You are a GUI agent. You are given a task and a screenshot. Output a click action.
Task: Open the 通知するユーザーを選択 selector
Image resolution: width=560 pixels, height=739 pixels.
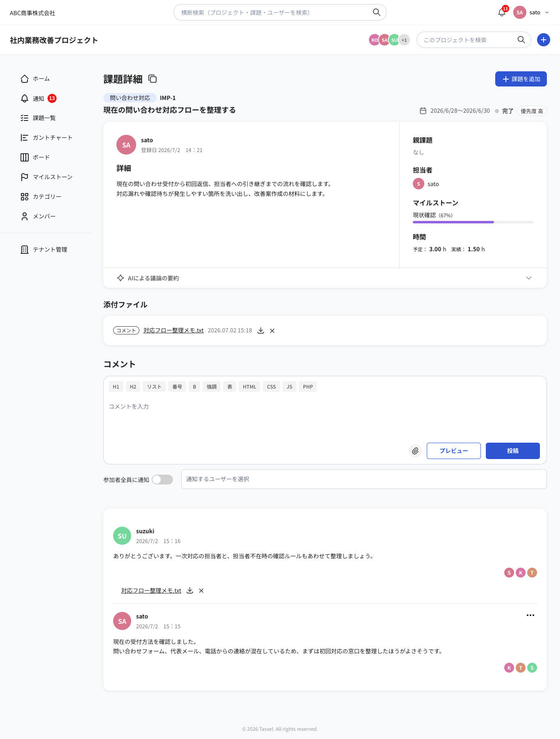(x=364, y=479)
